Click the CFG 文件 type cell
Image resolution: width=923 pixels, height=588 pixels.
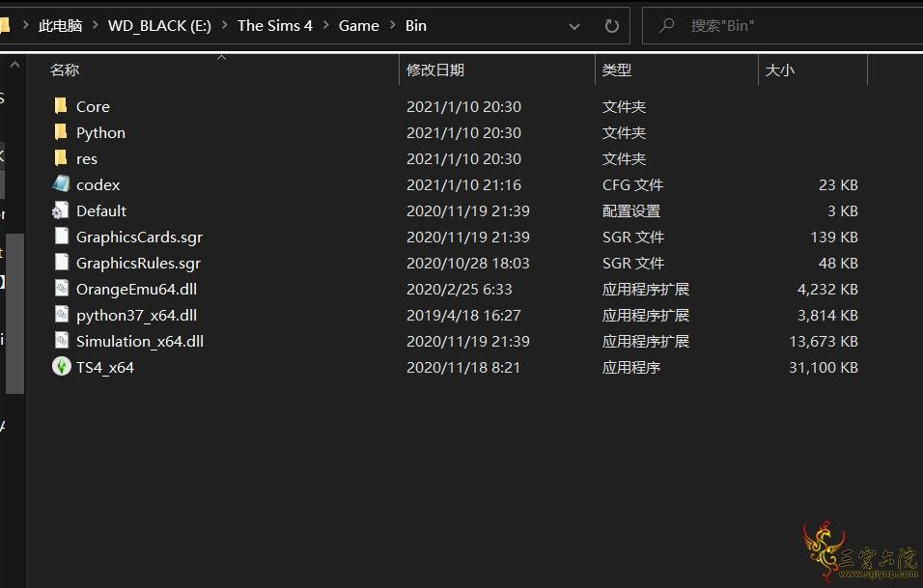pyautogui.click(x=632, y=184)
